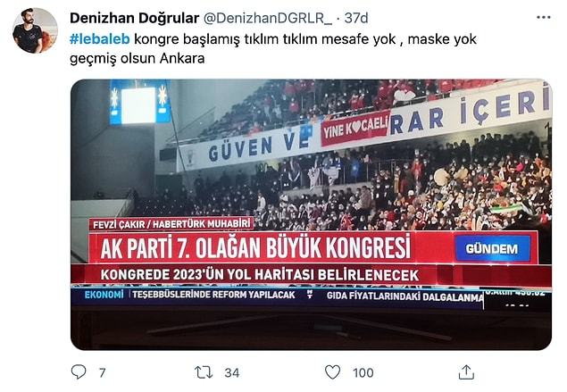Image resolution: width=567 pixels, height=392 pixels.
Task: Click the tweet text 'geçmiş olsun Ankara'
Action: click(x=137, y=58)
